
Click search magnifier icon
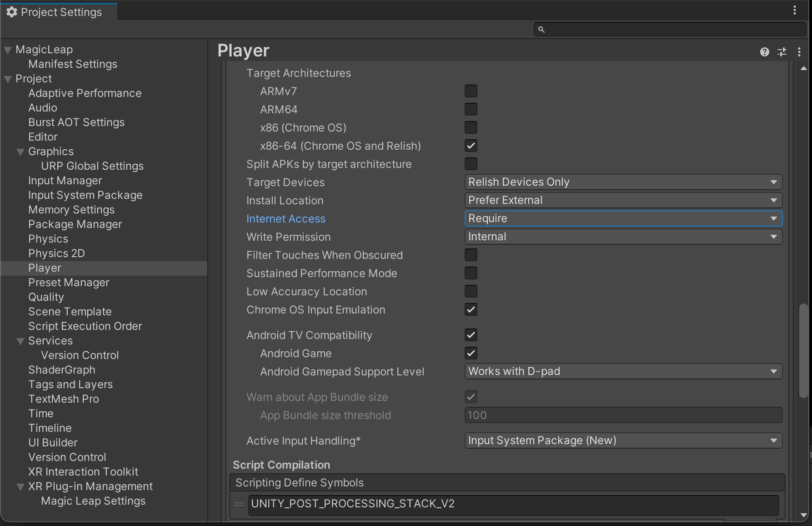pyautogui.click(x=541, y=30)
